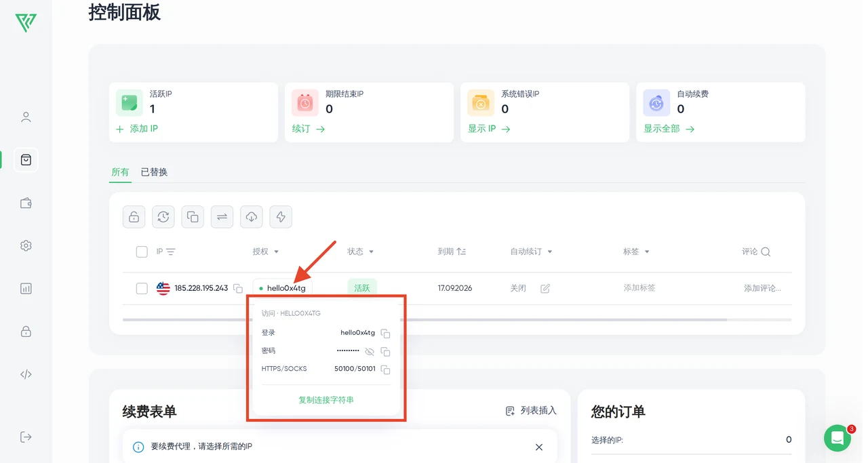Click the 活跃 status badge
The height and width of the screenshot is (463, 868).
pyautogui.click(x=362, y=288)
